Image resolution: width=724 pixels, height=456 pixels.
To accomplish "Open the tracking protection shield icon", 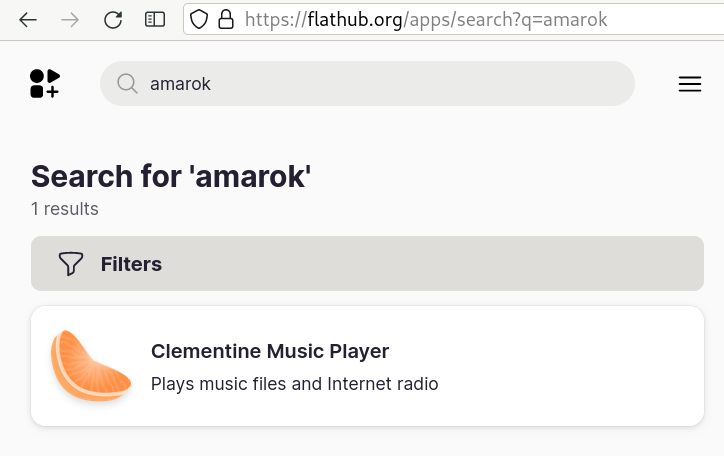I will tap(199, 19).
